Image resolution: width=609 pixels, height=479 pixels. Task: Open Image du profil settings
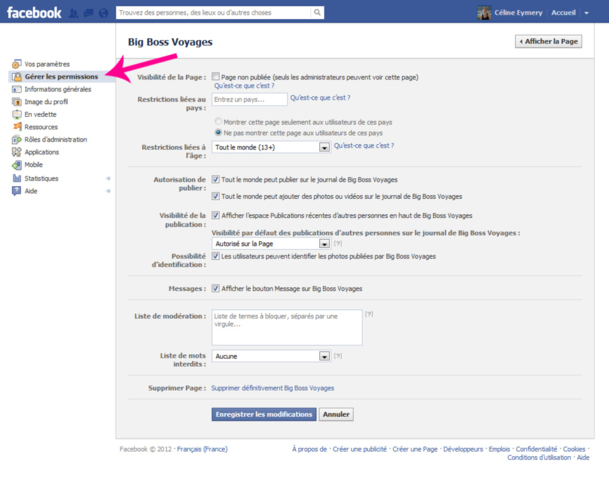point(46,102)
